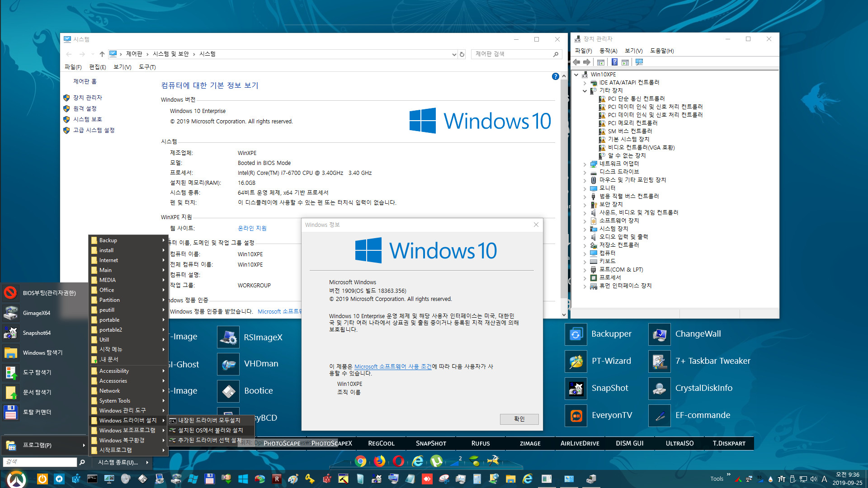Click BIOS부팅(관리자권한) start menu item
The width and height of the screenshot is (868, 488).
tap(44, 293)
